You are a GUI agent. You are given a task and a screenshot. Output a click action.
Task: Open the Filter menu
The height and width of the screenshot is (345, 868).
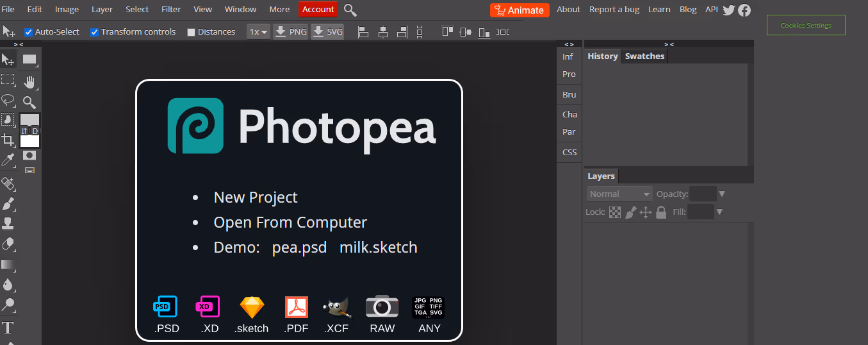pos(171,10)
